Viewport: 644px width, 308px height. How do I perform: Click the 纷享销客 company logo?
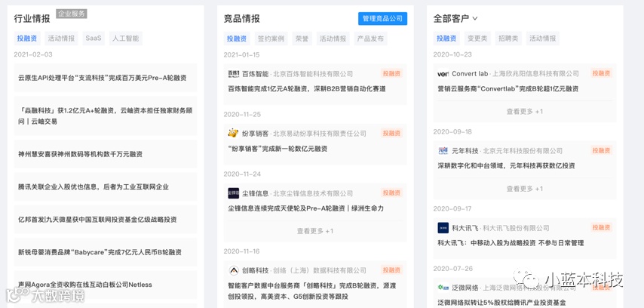pos(233,133)
